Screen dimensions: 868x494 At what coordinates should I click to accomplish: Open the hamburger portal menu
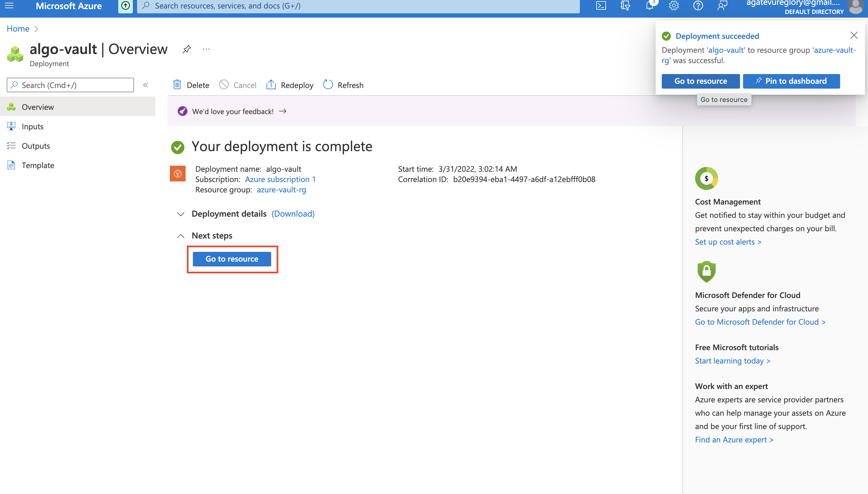[x=9, y=6]
